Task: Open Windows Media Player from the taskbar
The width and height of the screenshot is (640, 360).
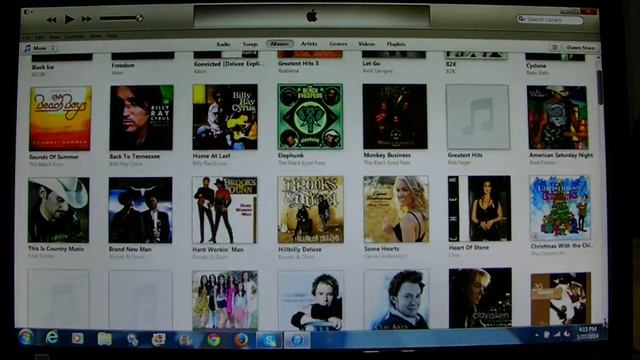Action: point(78,338)
